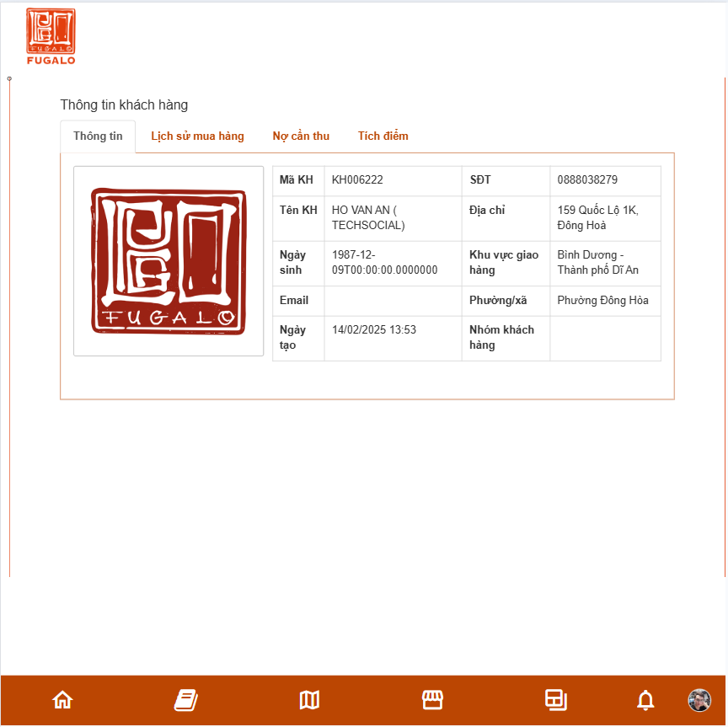
Task: Click the Email label cell
Action: [x=298, y=301]
